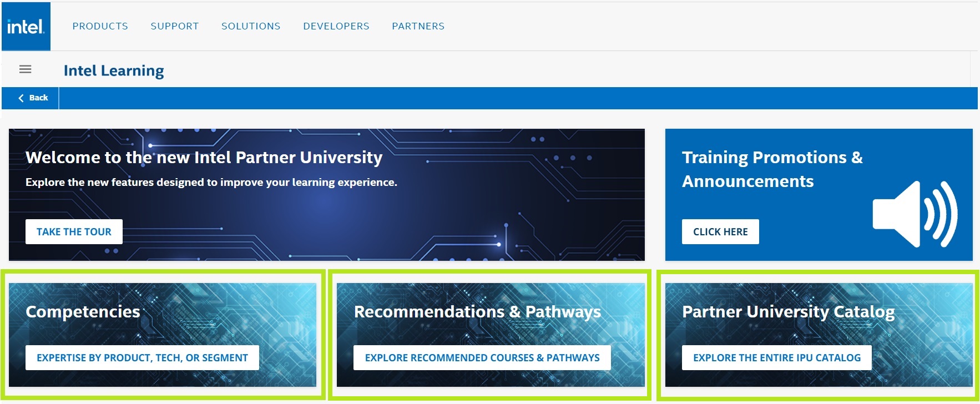This screenshot has width=980, height=404.
Task: Open the Partners menu
Action: click(418, 26)
